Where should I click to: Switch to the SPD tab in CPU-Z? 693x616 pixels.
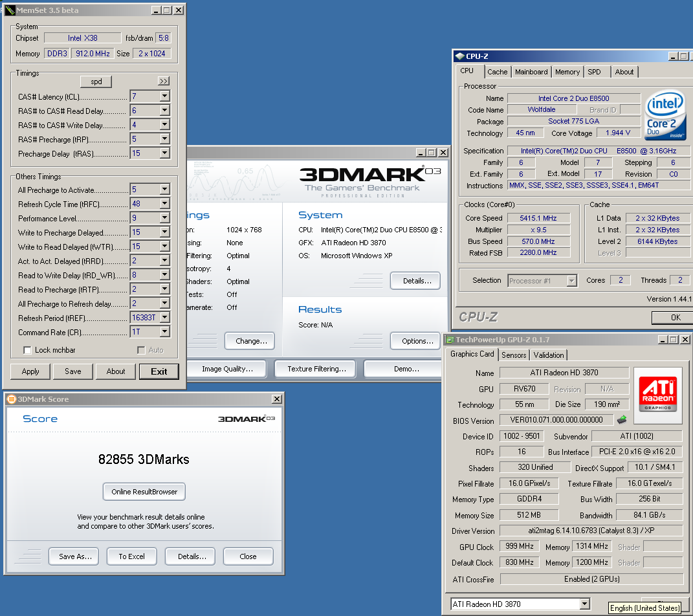coord(595,72)
